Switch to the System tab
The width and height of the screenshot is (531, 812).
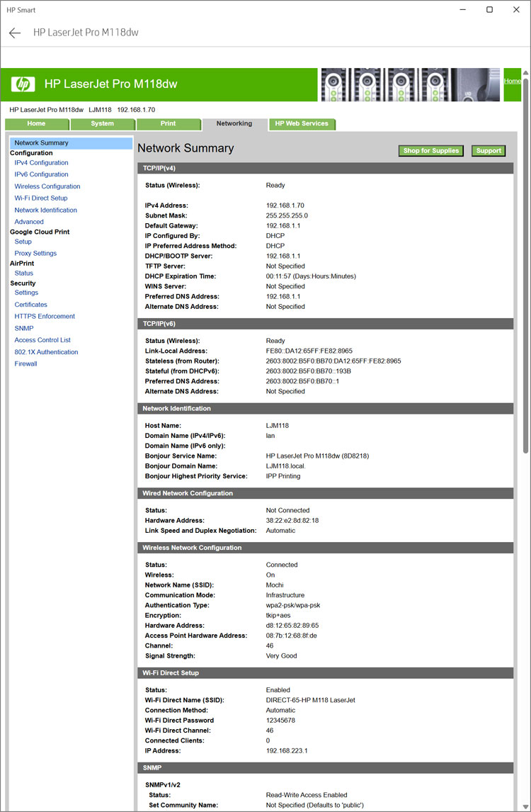click(x=103, y=124)
